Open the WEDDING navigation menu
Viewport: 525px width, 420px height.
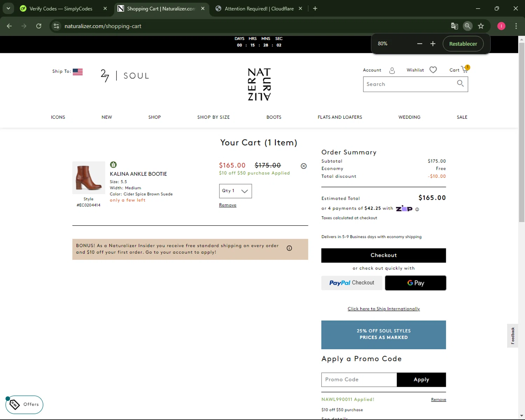point(409,117)
